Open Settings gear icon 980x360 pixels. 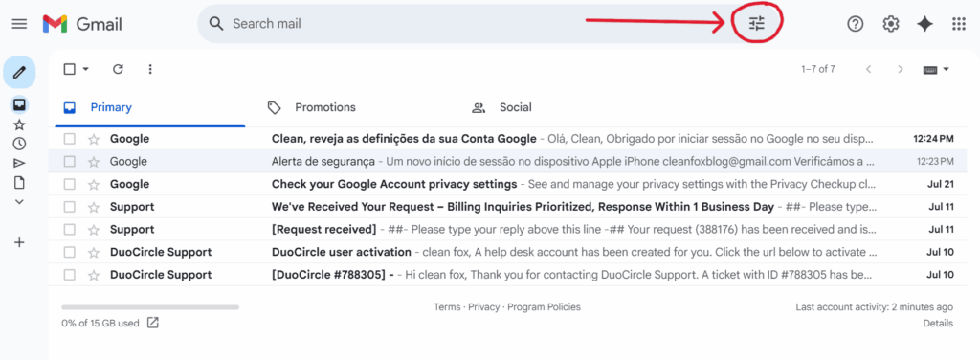click(891, 24)
